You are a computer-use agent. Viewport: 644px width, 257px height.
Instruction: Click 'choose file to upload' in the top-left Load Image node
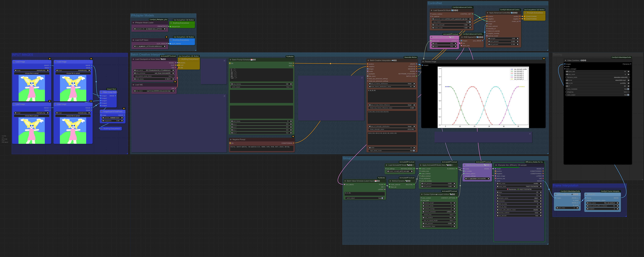click(x=32, y=73)
